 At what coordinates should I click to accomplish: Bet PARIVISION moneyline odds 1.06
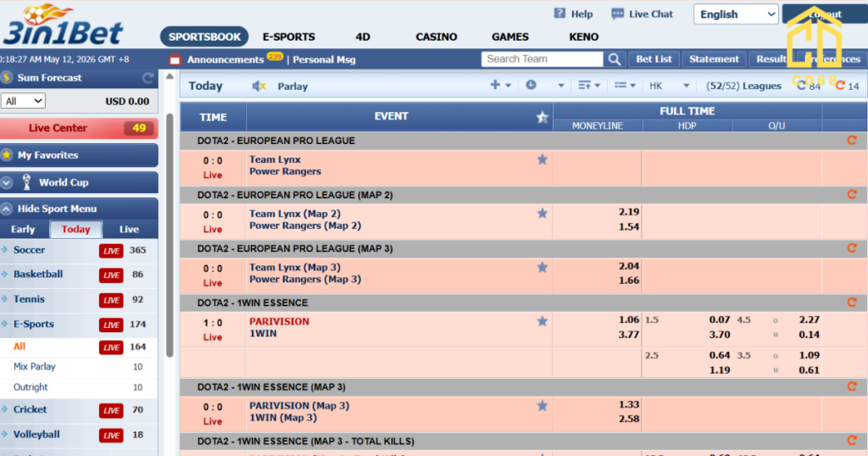[x=628, y=320]
